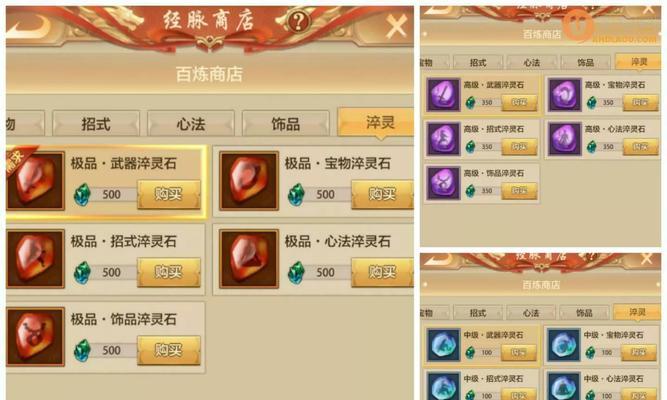Open the 饰品 tab in large panel

click(x=285, y=124)
